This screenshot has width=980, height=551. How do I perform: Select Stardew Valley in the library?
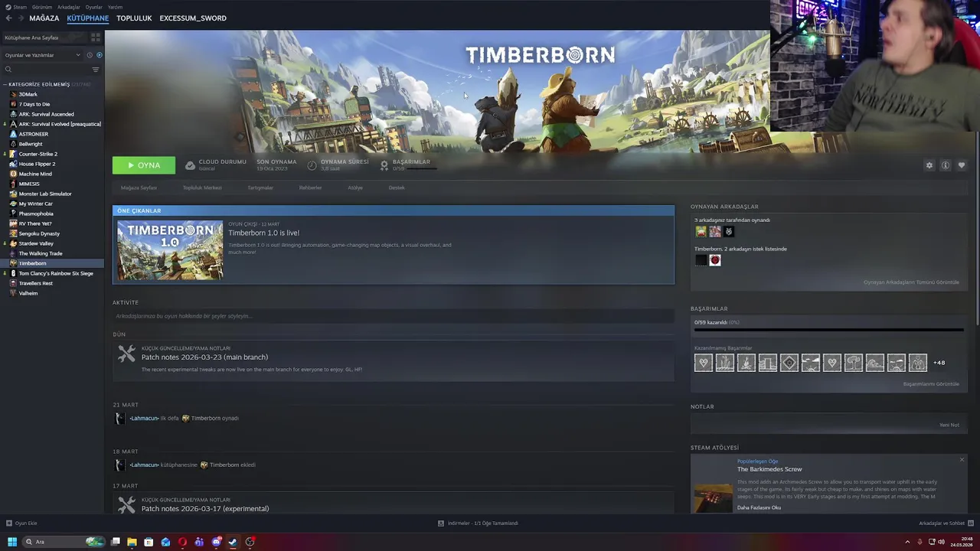[36, 243]
